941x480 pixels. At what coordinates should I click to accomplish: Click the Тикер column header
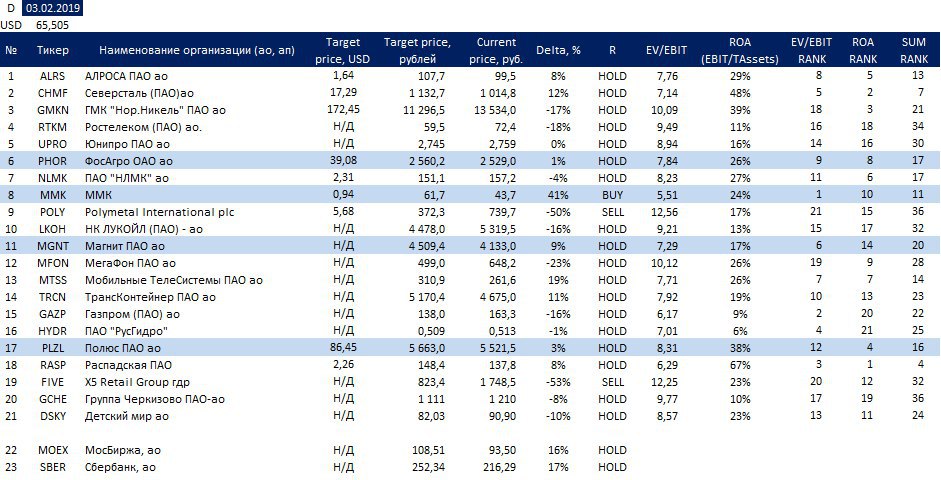coord(53,50)
